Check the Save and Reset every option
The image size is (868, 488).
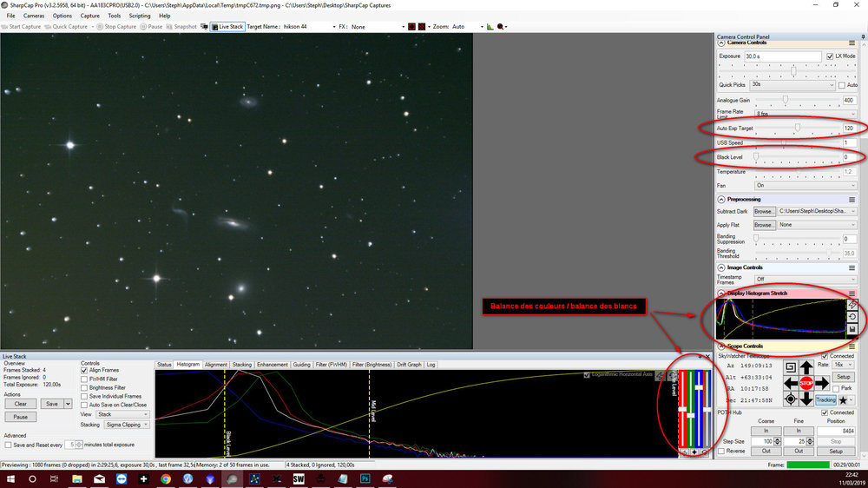[8, 445]
